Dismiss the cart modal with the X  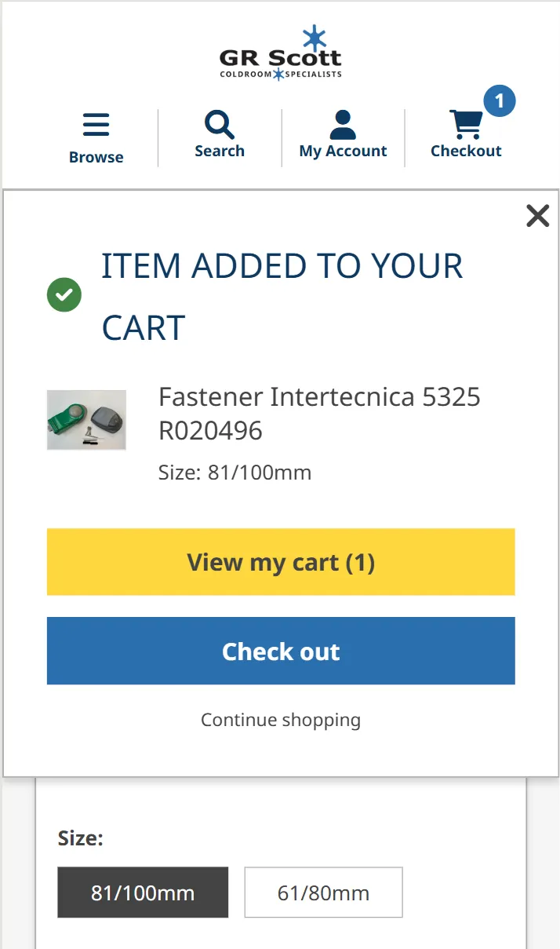point(537,215)
